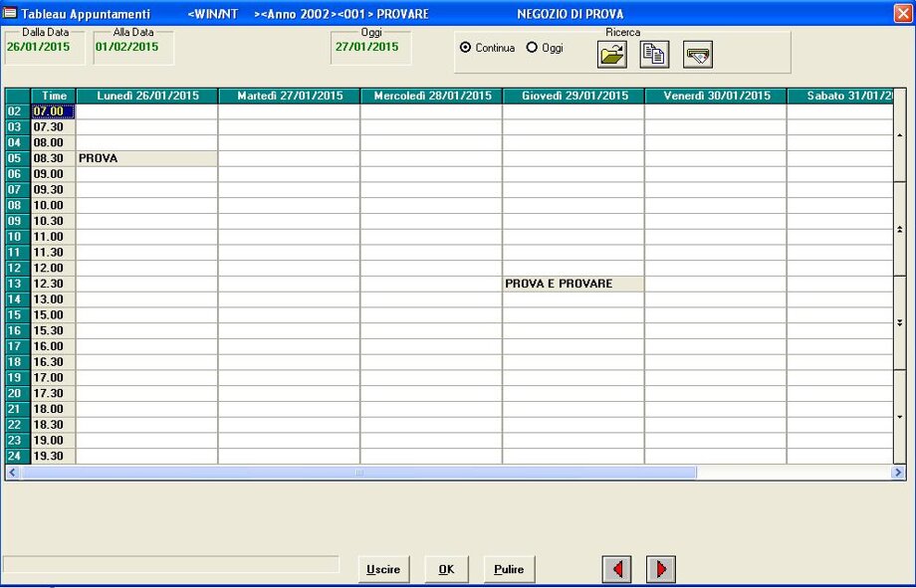Click the Giovedì 29/01/2015 column header
The width and height of the screenshot is (916, 588).
pos(573,96)
